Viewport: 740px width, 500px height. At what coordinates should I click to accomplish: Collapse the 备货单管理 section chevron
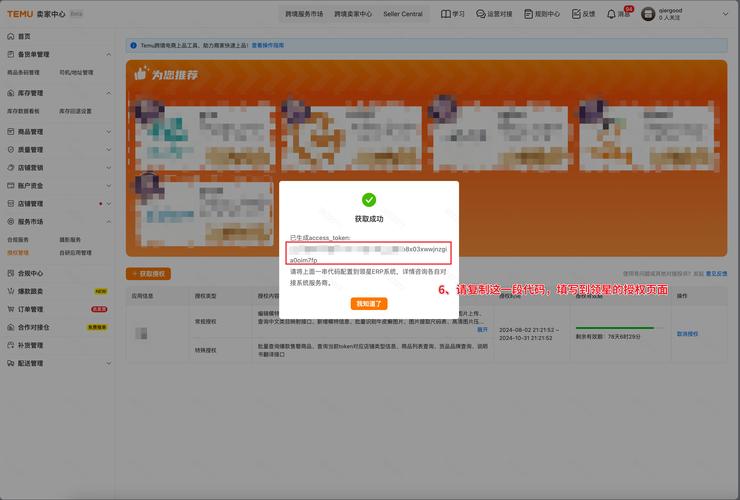[109, 54]
